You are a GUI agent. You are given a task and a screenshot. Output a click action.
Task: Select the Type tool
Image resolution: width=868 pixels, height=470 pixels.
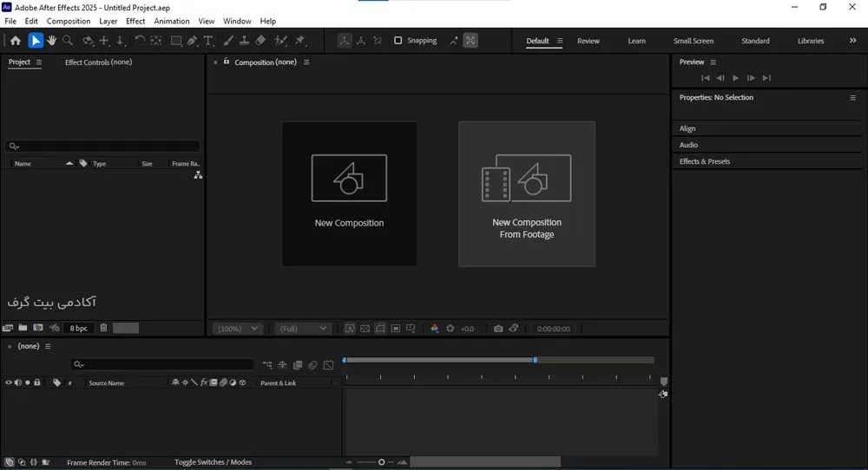[x=208, y=41]
